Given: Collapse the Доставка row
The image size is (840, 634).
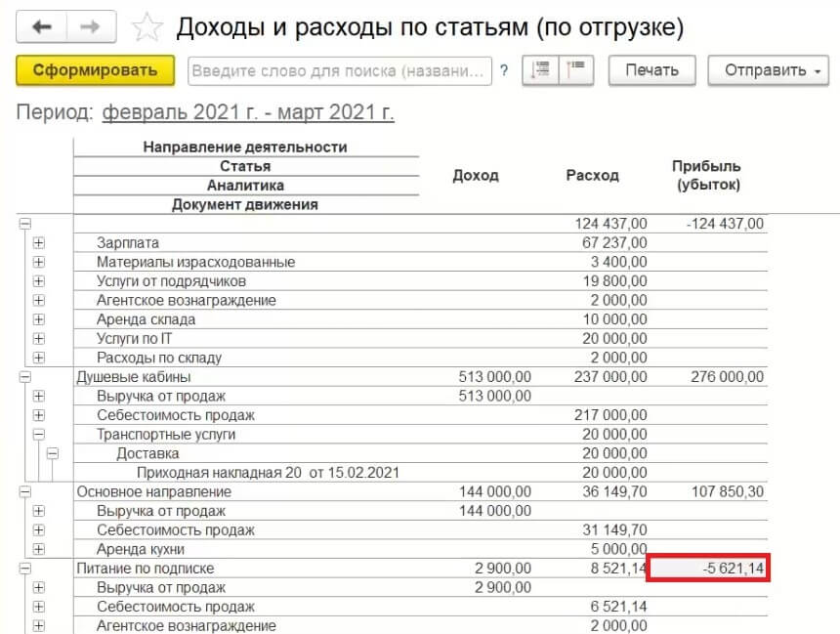Looking at the screenshot, I should click(x=52, y=453).
